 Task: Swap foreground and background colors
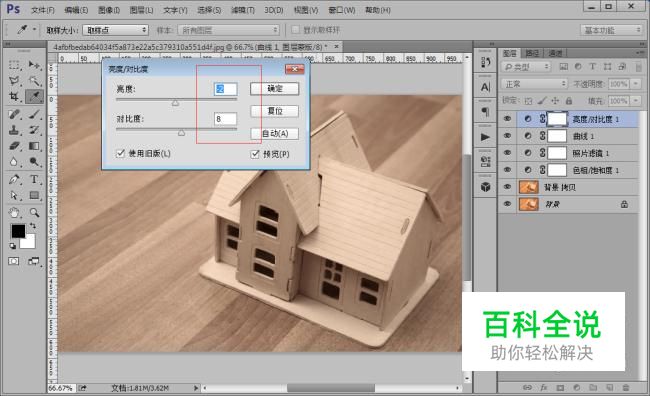pos(32,226)
